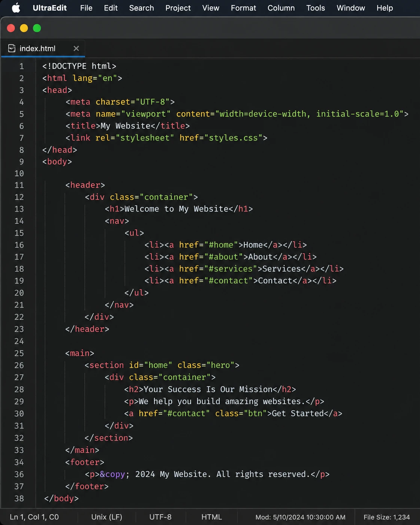Open the Apple menu
This screenshot has width=420, height=525.
pyautogui.click(x=16, y=8)
